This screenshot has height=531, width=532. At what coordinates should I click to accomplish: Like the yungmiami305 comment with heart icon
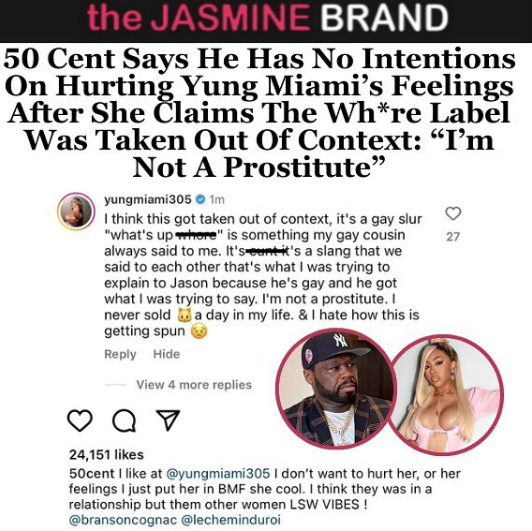(x=453, y=213)
